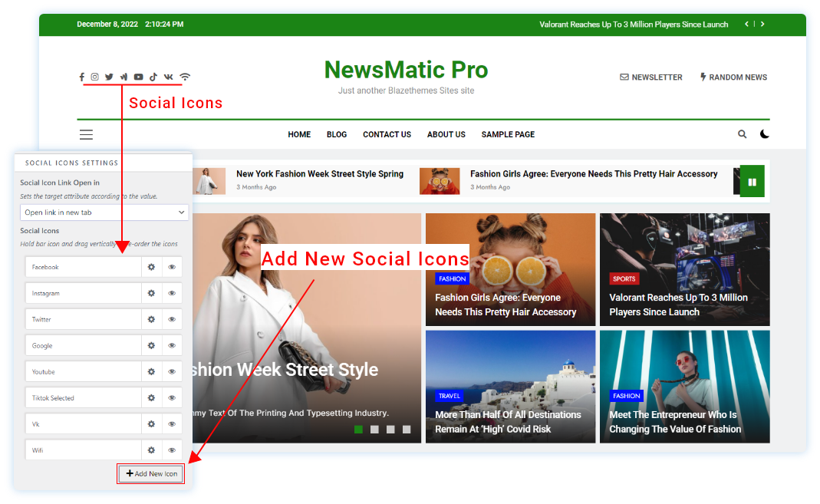
Task: Toggle dark mode moon icon
Action: pyautogui.click(x=764, y=134)
